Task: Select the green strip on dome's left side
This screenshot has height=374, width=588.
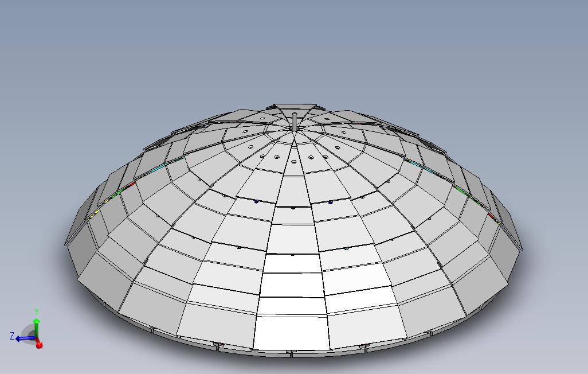Action: 117,193
